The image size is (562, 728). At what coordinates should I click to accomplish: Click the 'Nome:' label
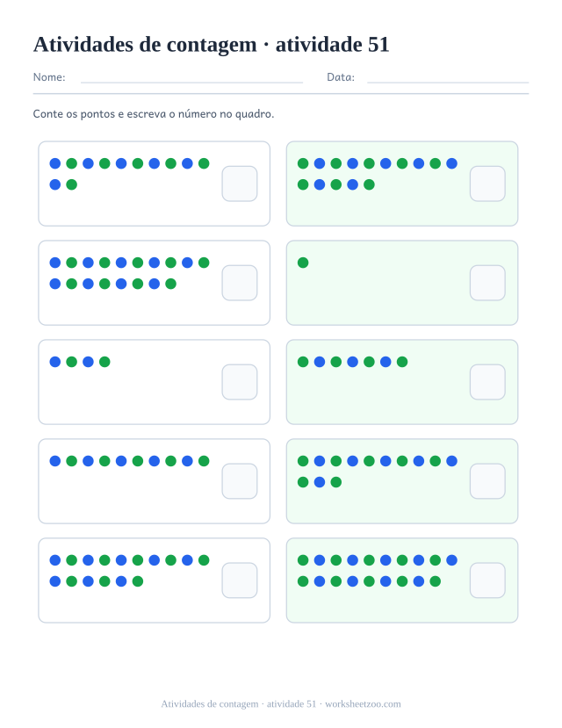49,77
